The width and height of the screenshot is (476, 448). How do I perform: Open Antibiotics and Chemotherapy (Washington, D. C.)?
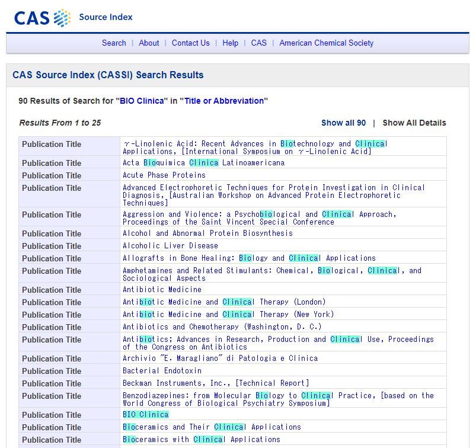click(x=222, y=327)
